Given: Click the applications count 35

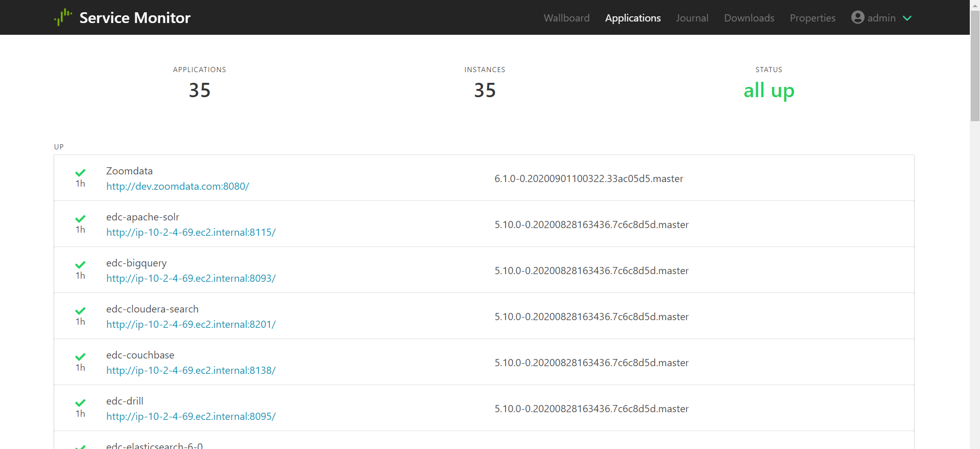Looking at the screenshot, I should tap(200, 91).
